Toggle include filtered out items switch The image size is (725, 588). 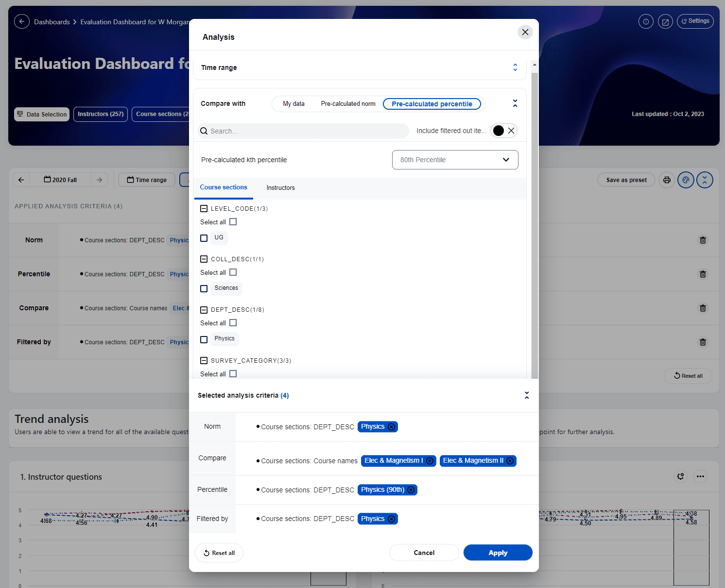point(504,131)
